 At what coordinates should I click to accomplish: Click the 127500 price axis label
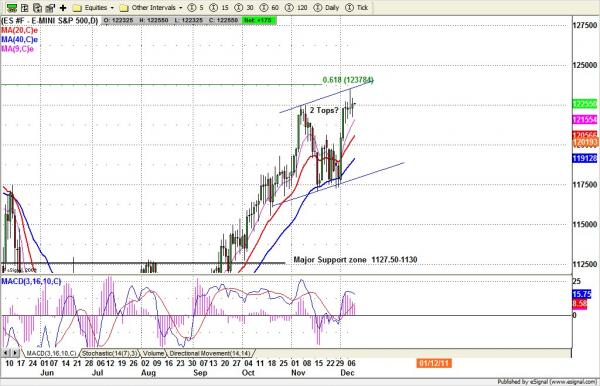[585, 25]
